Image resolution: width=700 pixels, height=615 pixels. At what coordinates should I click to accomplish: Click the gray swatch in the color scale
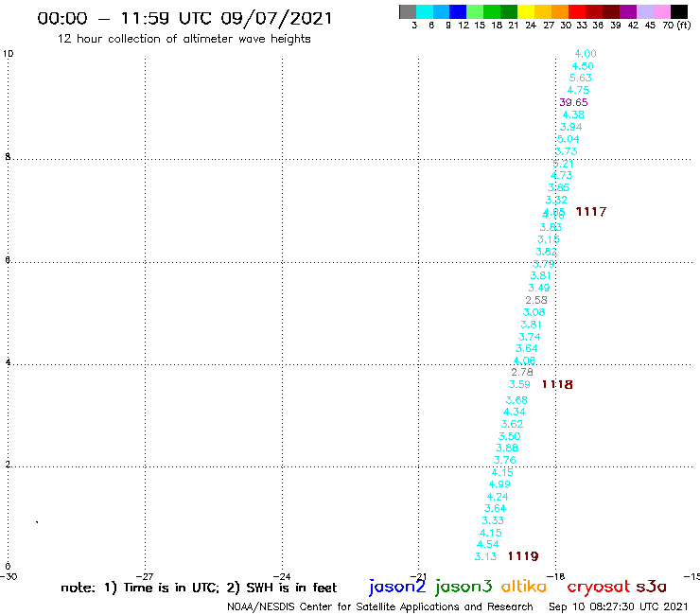(x=408, y=11)
